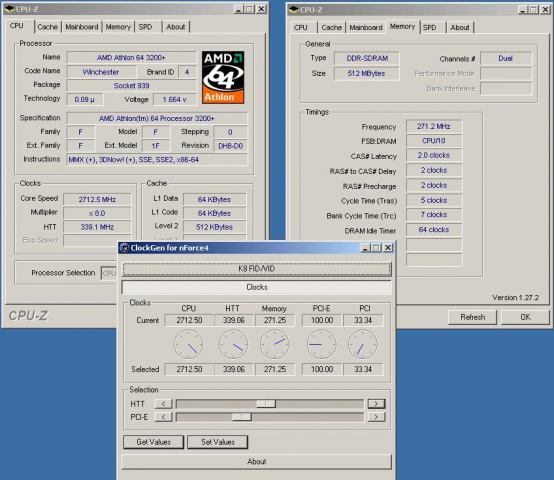The height and width of the screenshot is (480, 554).
Task: Click the ClockGen title bar icon
Action: pyautogui.click(x=124, y=248)
